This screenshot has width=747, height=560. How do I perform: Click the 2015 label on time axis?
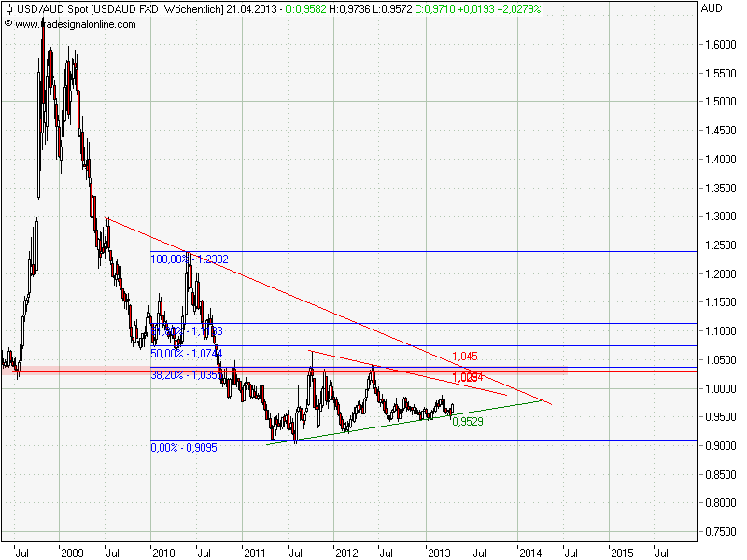tap(621, 552)
